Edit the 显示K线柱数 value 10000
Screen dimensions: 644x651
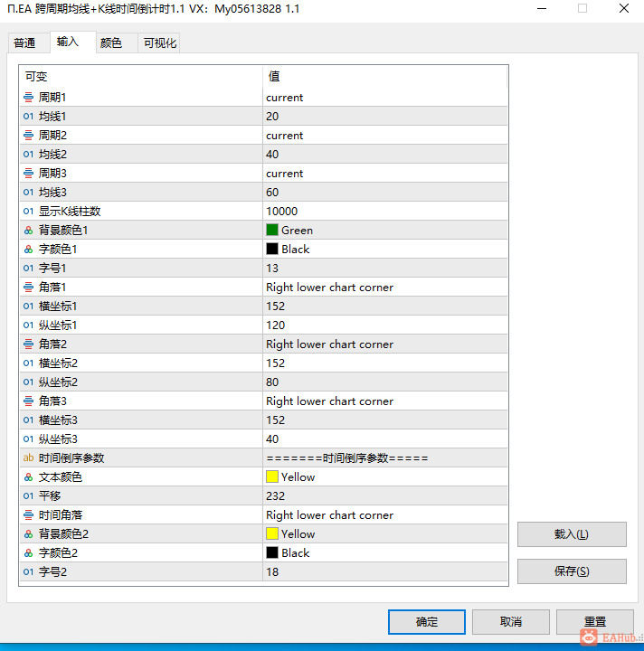click(x=385, y=212)
